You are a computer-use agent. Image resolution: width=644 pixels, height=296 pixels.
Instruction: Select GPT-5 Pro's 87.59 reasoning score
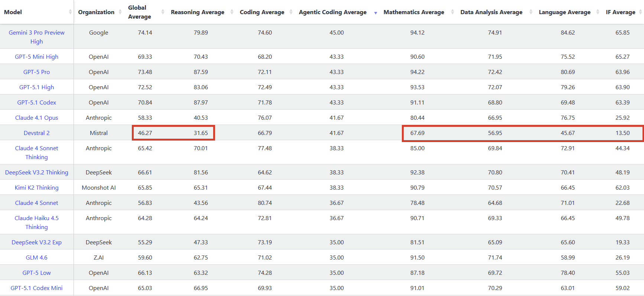(201, 72)
